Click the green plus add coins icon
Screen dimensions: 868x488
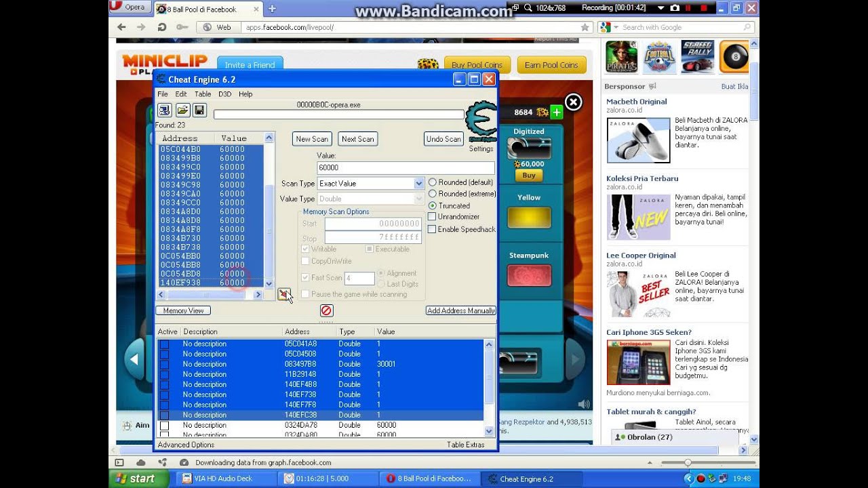556,113
